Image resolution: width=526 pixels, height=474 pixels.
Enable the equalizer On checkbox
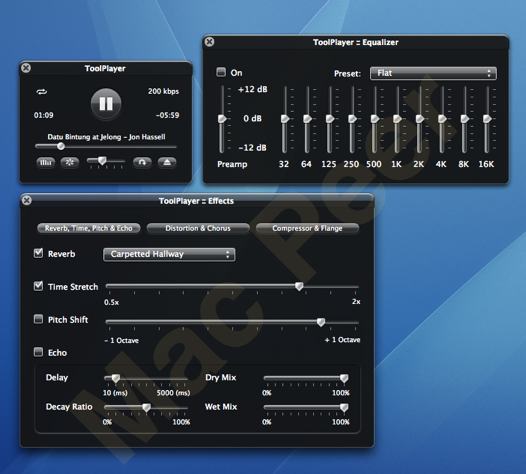pos(221,72)
